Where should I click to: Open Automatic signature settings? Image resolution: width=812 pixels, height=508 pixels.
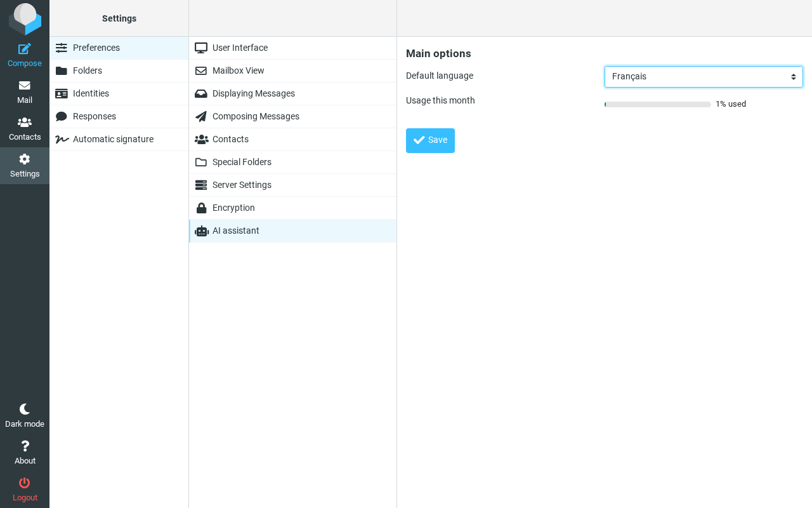tap(119, 139)
